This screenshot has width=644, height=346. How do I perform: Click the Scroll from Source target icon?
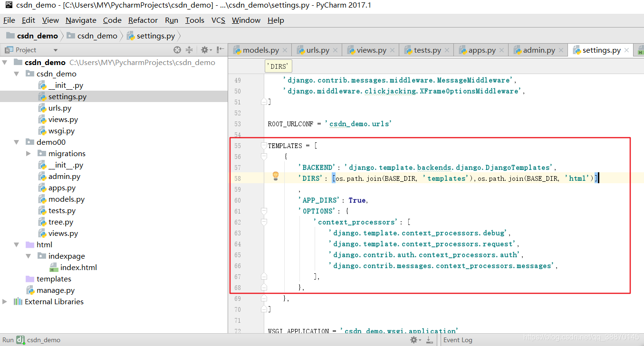click(x=177, y=50)
